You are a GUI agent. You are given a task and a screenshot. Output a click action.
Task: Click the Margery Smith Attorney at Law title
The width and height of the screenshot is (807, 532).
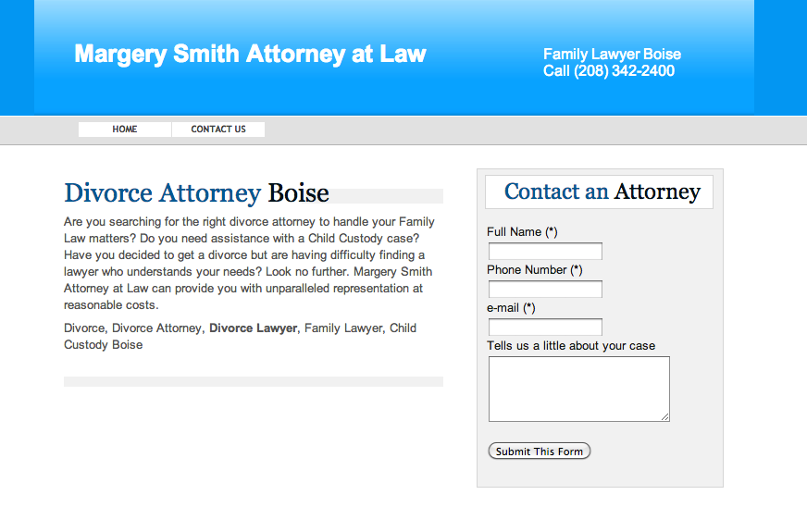click(250, 54)
